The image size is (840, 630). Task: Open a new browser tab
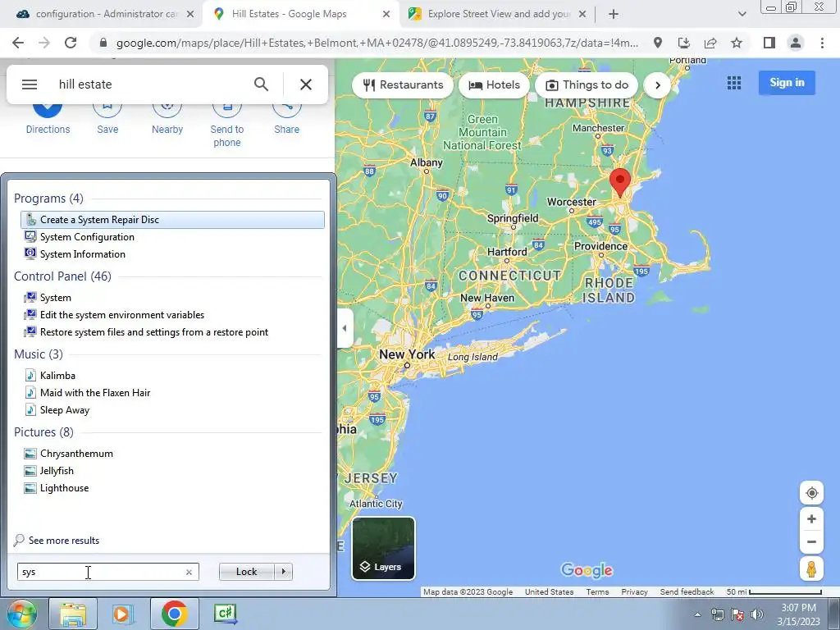614,14
